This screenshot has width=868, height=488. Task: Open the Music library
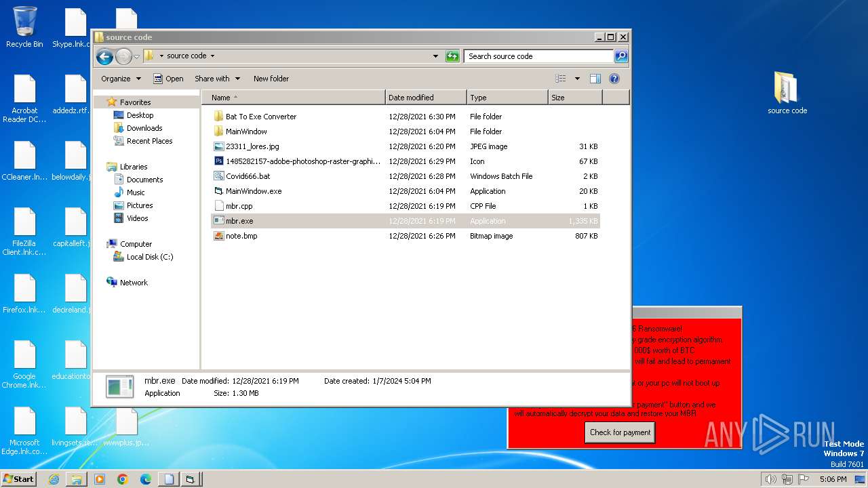pyautogui.click(x=136, y=192)
